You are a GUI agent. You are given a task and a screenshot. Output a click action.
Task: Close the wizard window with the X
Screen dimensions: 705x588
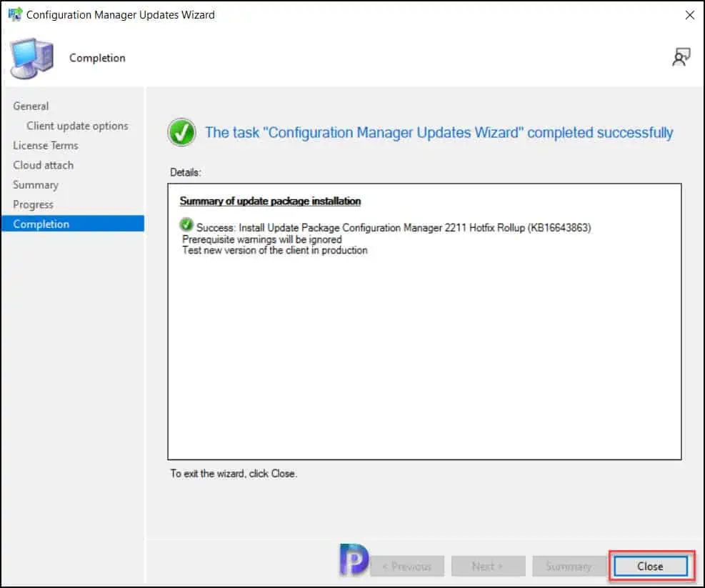point(690,15)
